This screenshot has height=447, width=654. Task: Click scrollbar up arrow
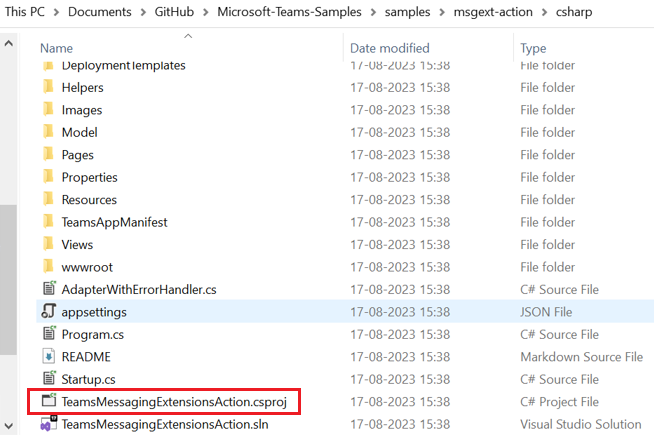8,43
